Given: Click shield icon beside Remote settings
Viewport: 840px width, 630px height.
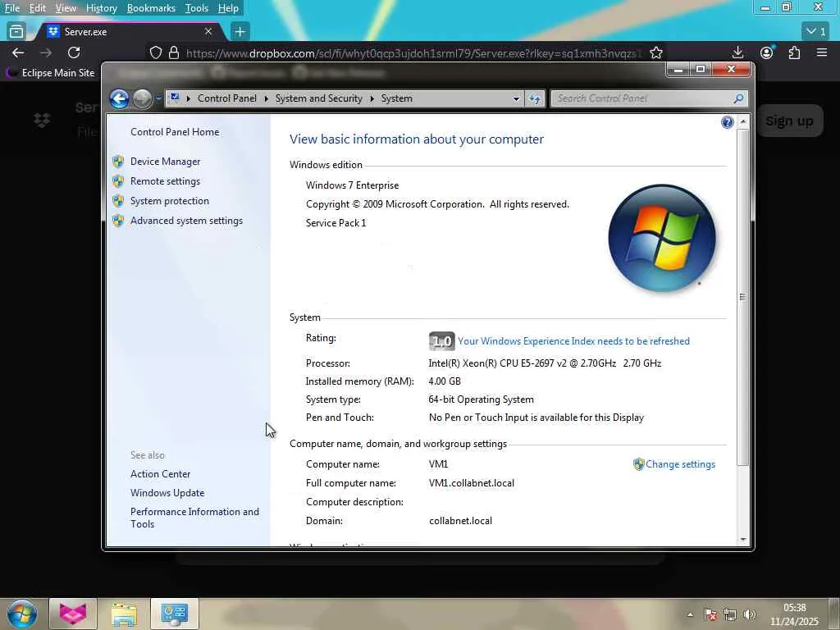Looking at the screenshot, I should (118, 181).
